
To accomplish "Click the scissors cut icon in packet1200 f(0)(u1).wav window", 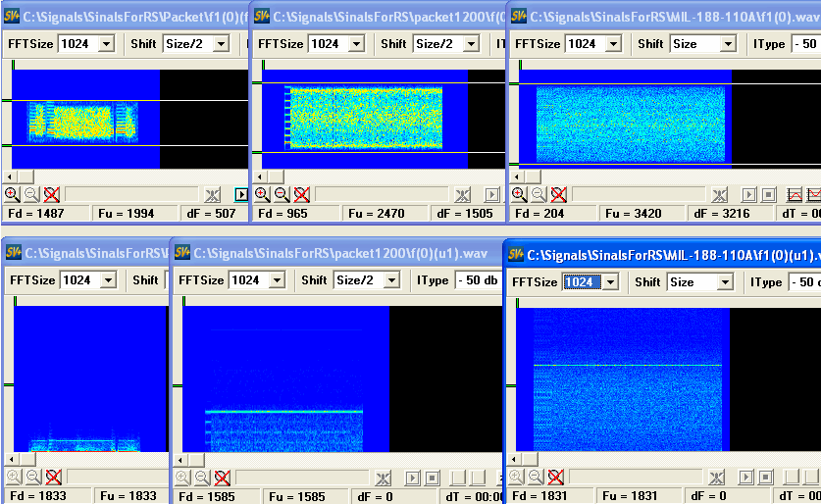I will [383, 478].
